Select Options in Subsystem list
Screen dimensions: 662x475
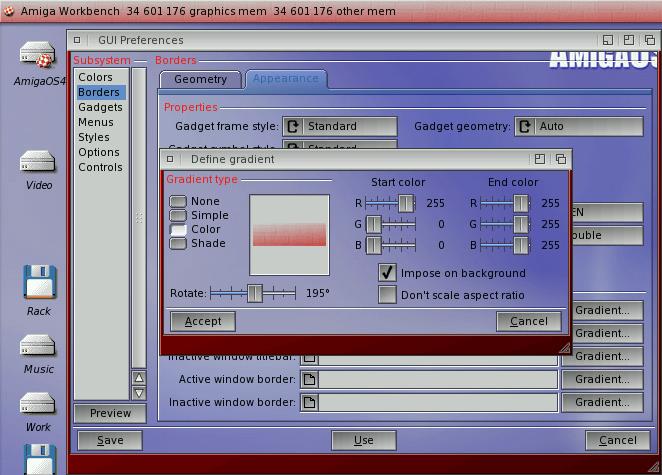99,152
